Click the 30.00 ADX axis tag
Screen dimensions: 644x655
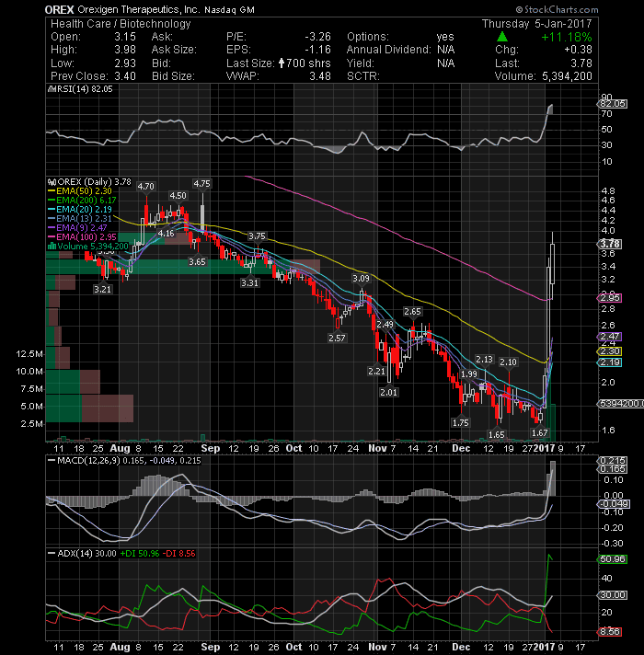click(x=612, y=595)
